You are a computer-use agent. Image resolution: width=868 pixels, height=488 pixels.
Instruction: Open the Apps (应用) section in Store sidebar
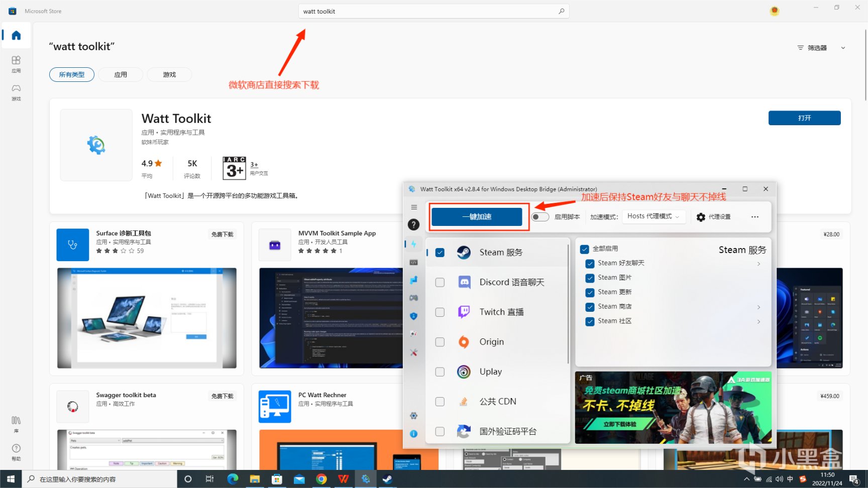(16, 64)
